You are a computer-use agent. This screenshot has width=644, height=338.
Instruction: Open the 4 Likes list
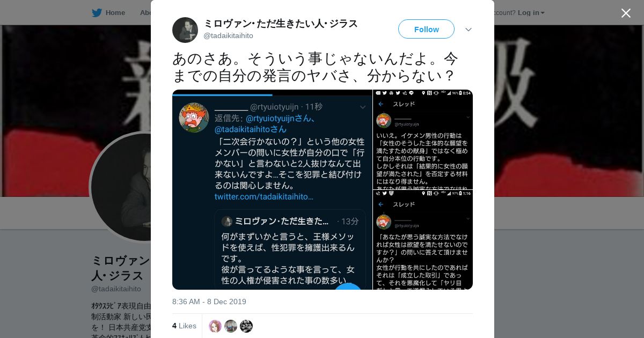(184, 326)
